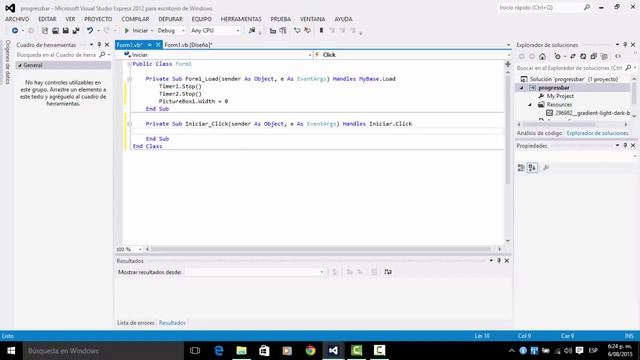
Task: Open the Any CPU platform dropdown
Action: pos(238,31)
